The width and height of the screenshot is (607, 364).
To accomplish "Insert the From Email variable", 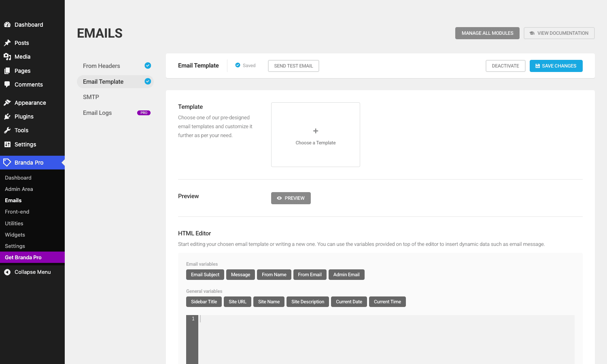I will (x=310, y=275).
